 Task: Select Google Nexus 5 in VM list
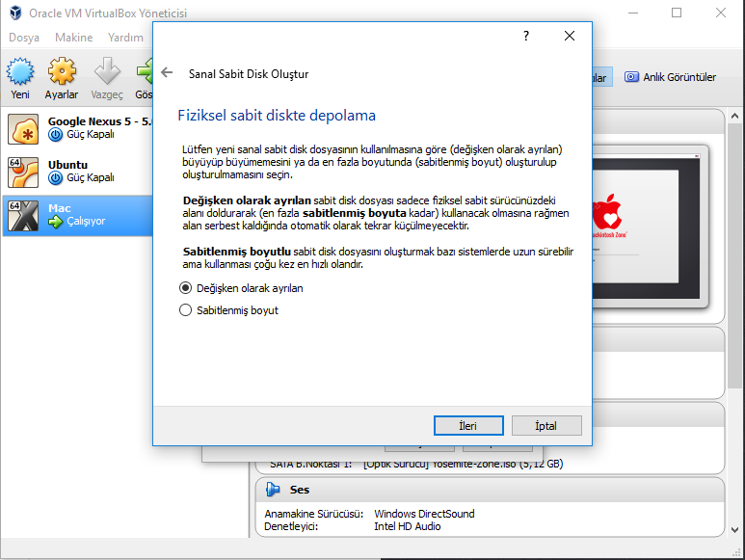click(x=77, y=129)
